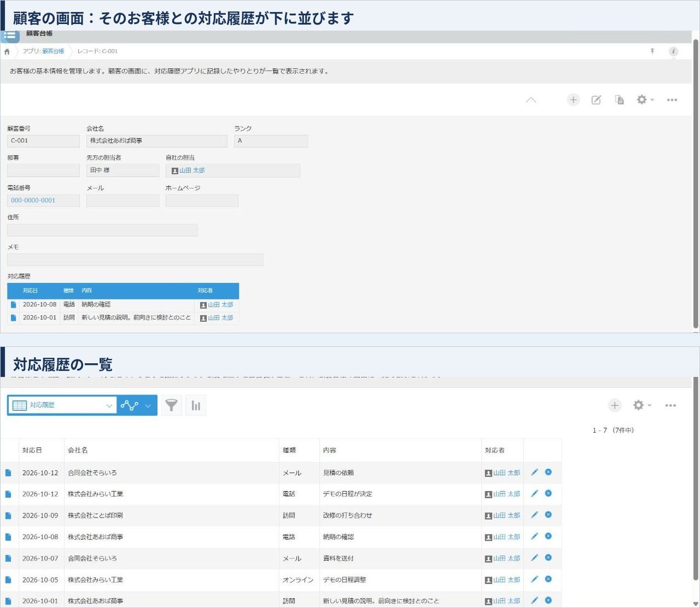Open record detail for 2026-10-09 row
This screenshot has height=608, width=700.
click(x=8, y=516)
